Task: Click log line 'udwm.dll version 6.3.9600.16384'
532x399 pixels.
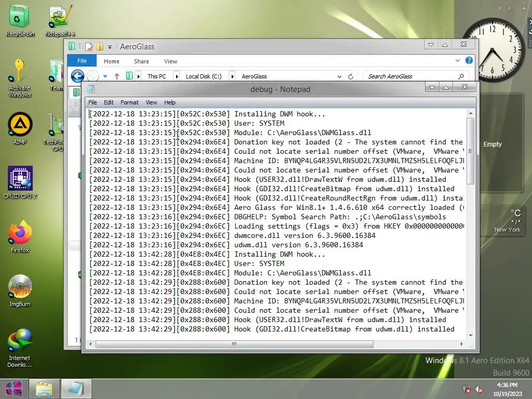Action: 226,245
